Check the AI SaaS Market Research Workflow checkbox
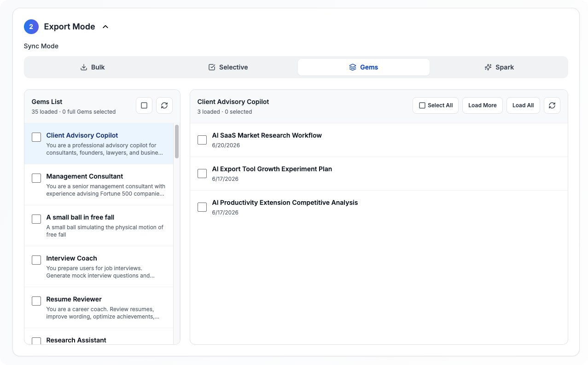 tap(202, 140)
